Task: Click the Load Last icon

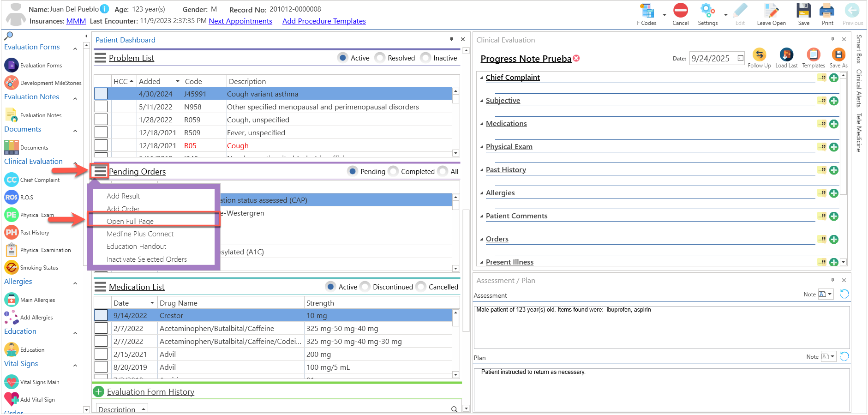Action: (x=786, y=54)
